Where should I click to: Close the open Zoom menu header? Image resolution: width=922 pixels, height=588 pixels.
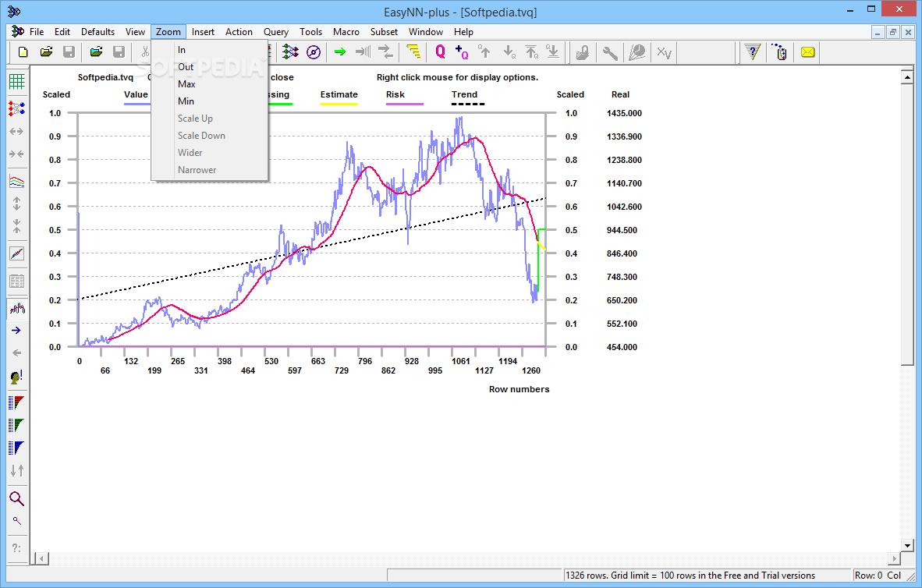pos(168,32)
